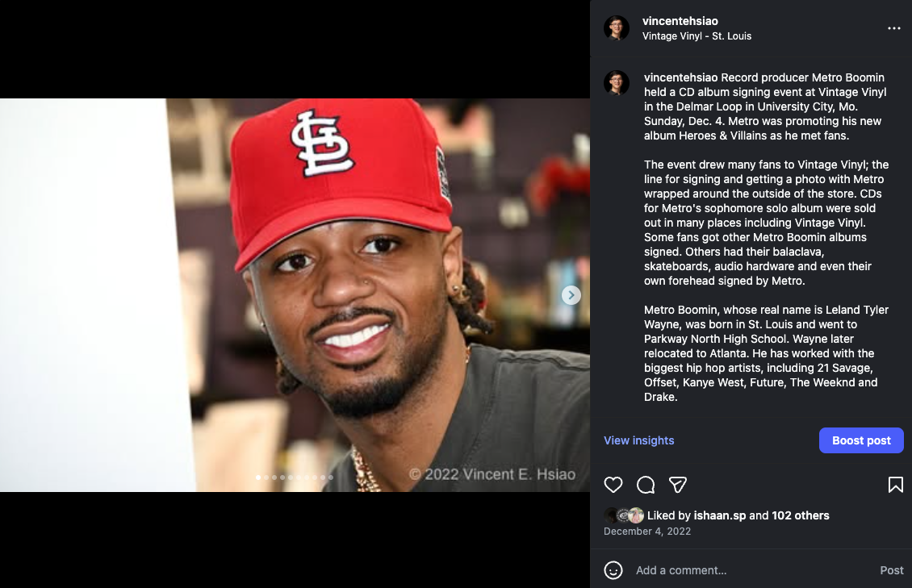The height and width of the screenshot is (588, 912).
Task: Open the emoji picker smiley icon
Action: [613, 570]
